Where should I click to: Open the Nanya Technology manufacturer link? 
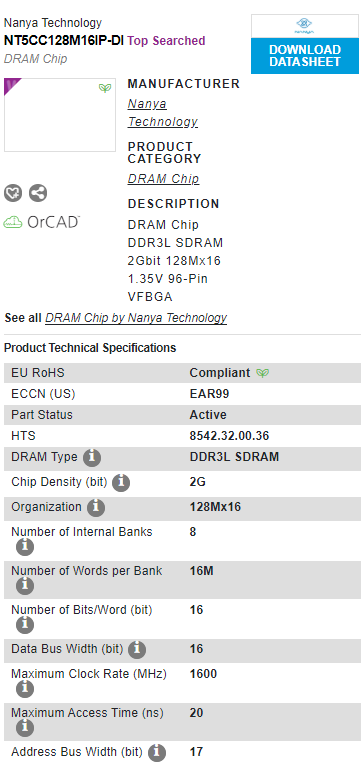tap(163, 113)
